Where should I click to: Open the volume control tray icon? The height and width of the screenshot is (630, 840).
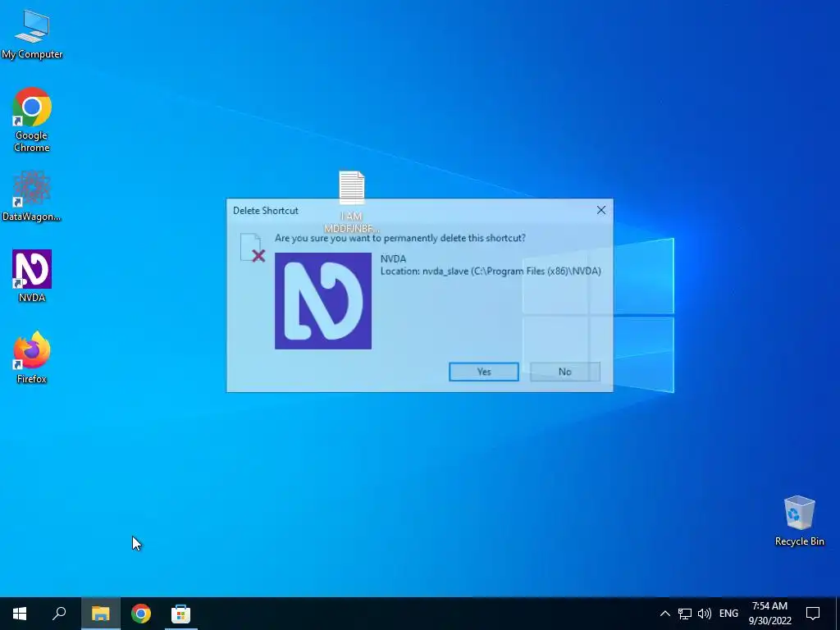pyautogui.click(x=705, y=614)
